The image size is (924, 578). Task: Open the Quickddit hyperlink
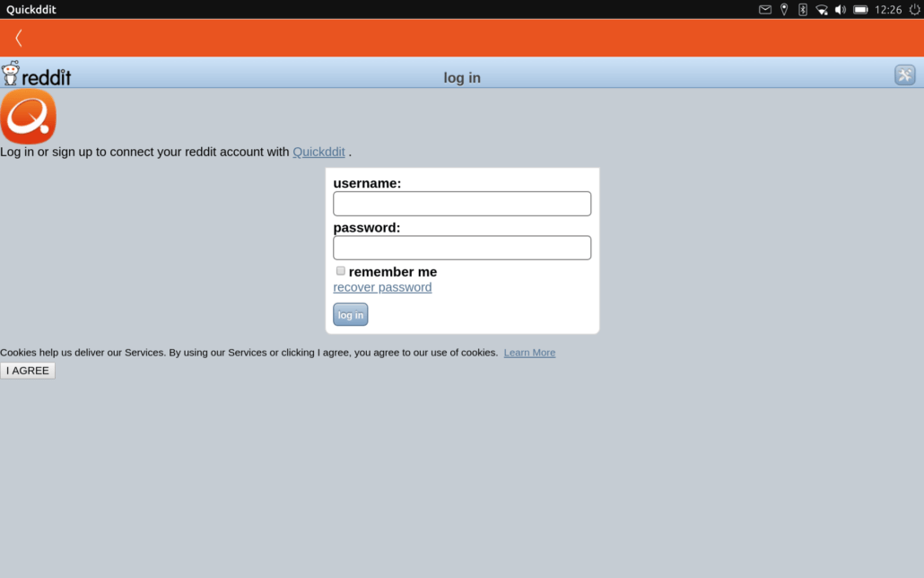(x=318, y=152)
